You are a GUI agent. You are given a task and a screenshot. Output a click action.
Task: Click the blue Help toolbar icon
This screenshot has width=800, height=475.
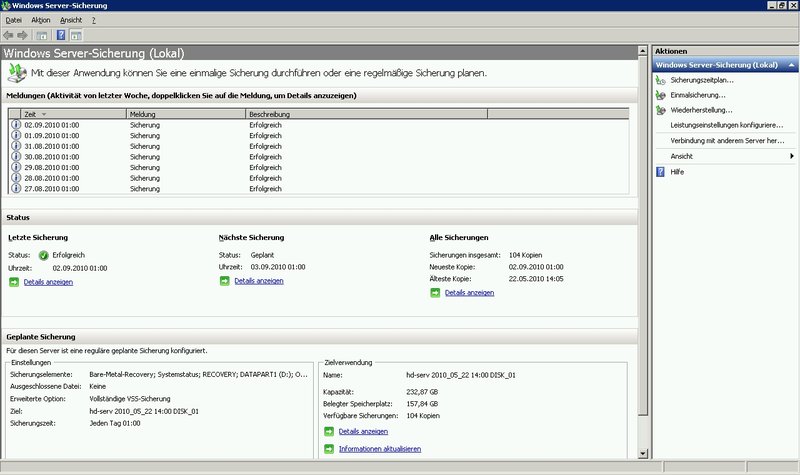point(61,35)
